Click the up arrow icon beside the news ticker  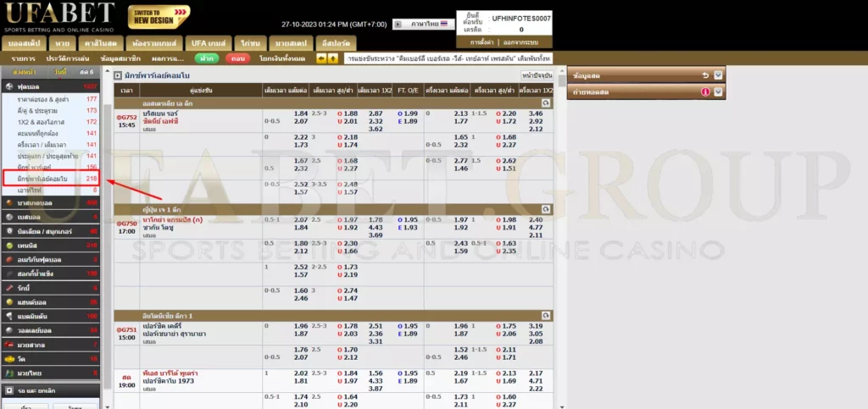coord(333,58)
